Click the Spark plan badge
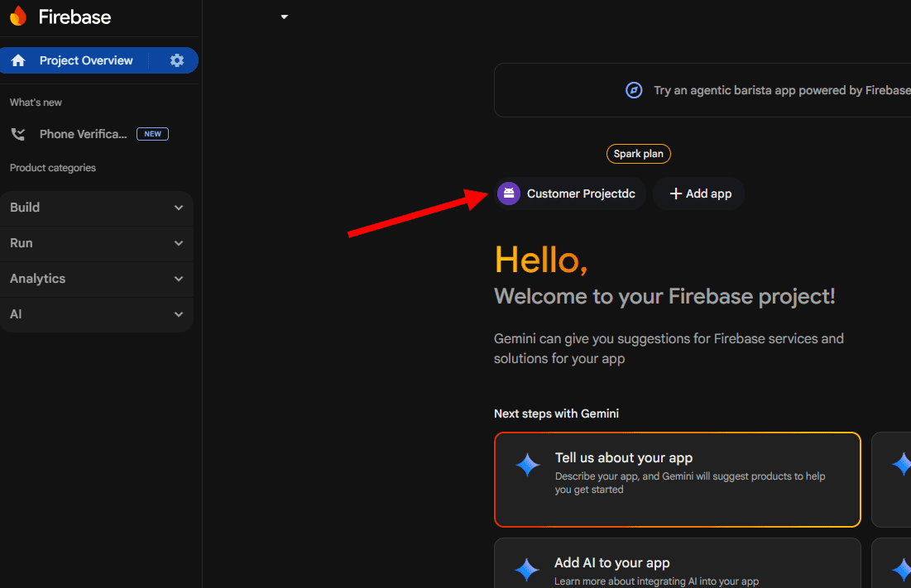Screen dimensions: 911x588 coord(639,154)
